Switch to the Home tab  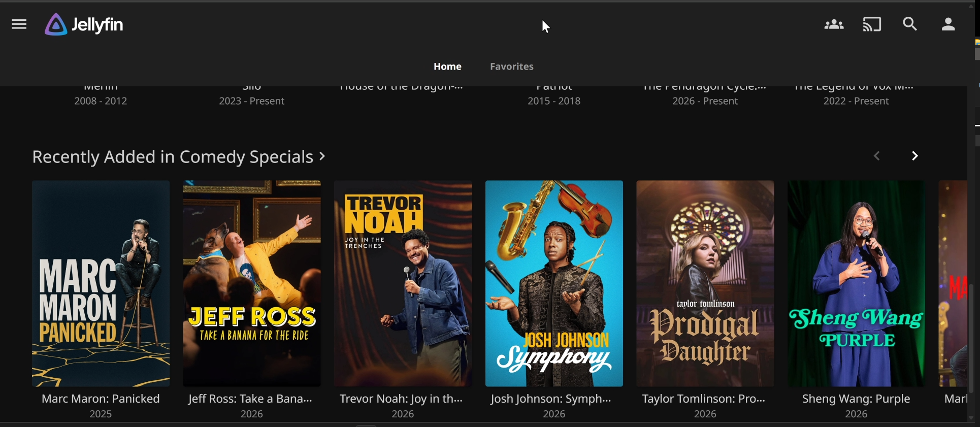447,67
